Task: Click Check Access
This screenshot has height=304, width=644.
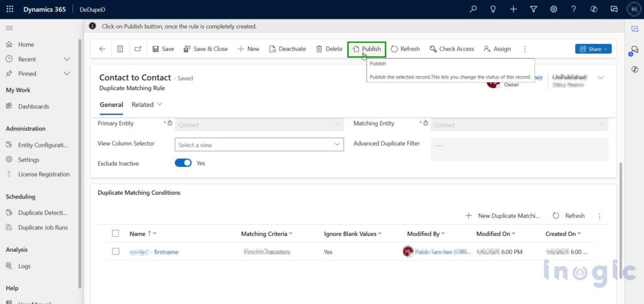Action: point(452,49)
